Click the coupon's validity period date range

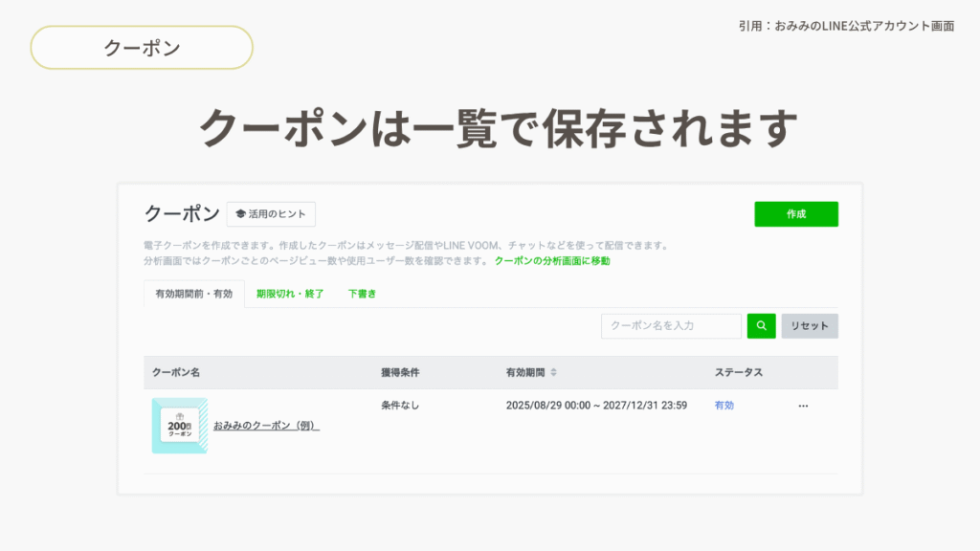point(596,406)
